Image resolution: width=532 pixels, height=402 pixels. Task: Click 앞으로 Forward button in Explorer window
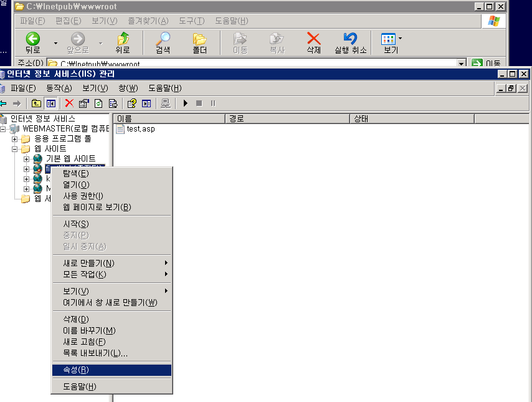[x=78, y=43]
